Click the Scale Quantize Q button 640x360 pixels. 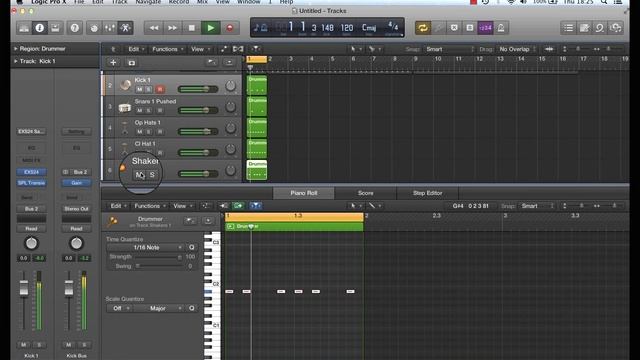(x=191, y=308)
